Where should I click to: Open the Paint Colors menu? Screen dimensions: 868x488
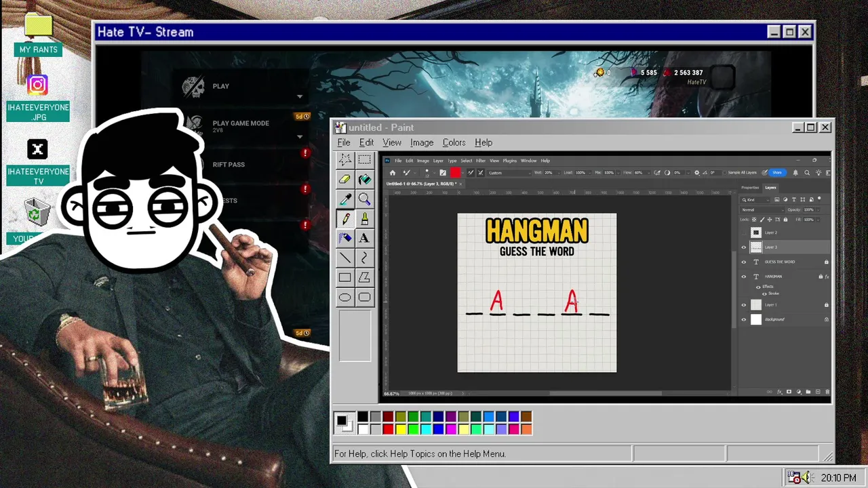454,142
